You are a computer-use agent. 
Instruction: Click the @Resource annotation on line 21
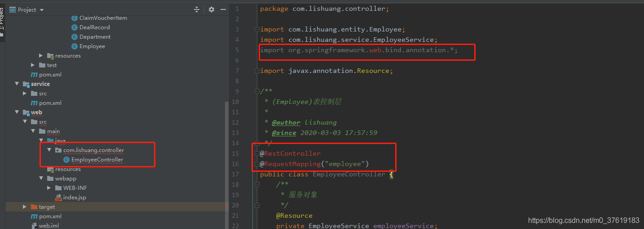(x=294, y=216)
